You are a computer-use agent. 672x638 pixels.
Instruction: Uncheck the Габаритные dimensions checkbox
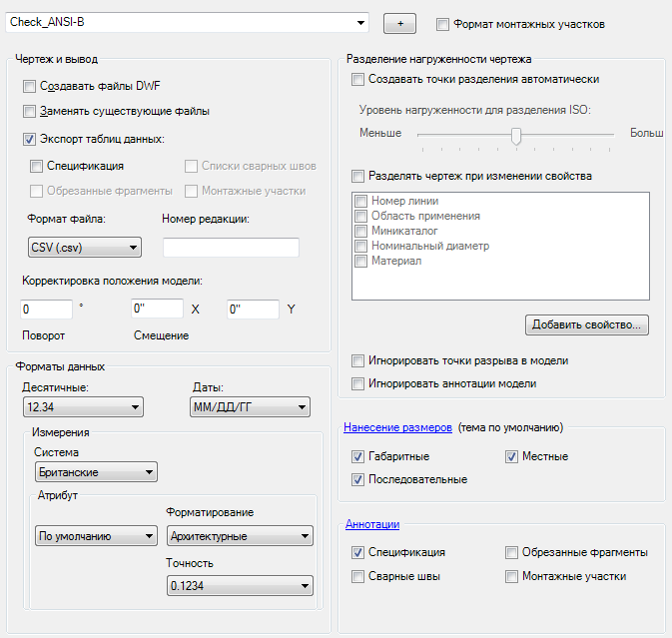click(358, 456)
